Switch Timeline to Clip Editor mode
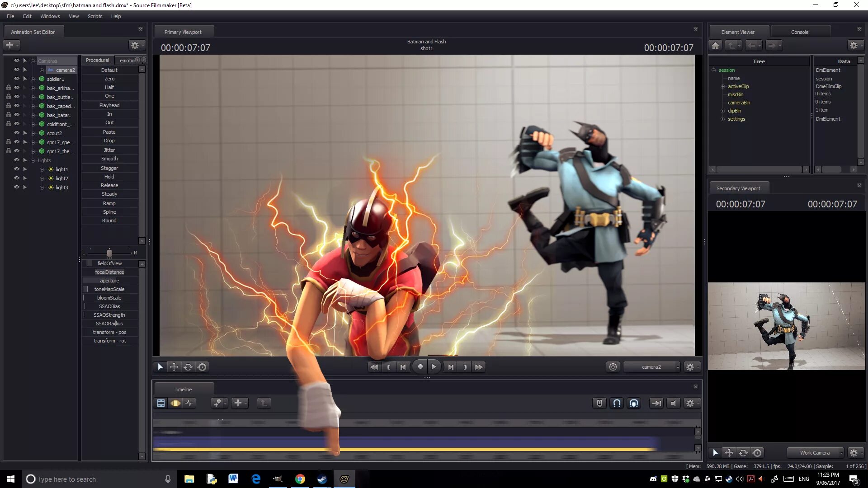This screenshot has height=488, width=868. [160, 403]
